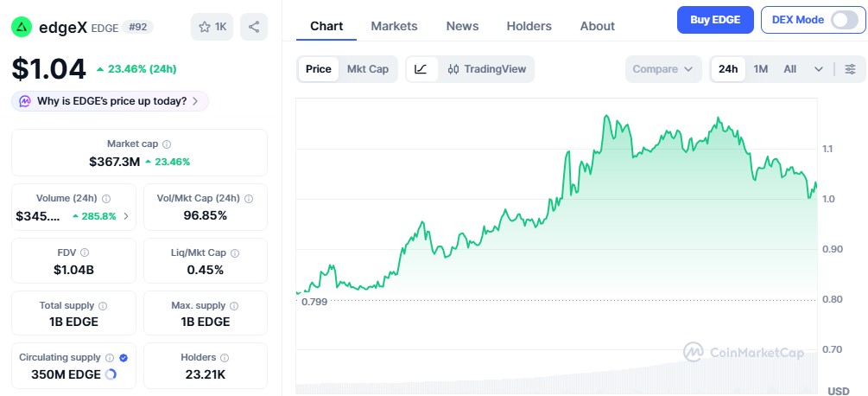The height and width of the screenshot is (396, 868).
Task: Open "Why is EDGE's price up today?"
Action: tap(111, 101)
